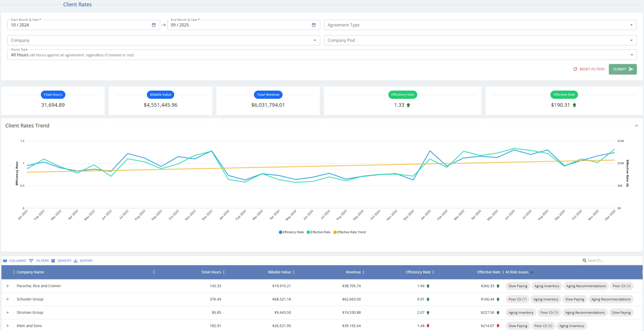This screenshot has width=644, height=331.
Task: Sort by Total Hours column header
Action: click(211, 272)
